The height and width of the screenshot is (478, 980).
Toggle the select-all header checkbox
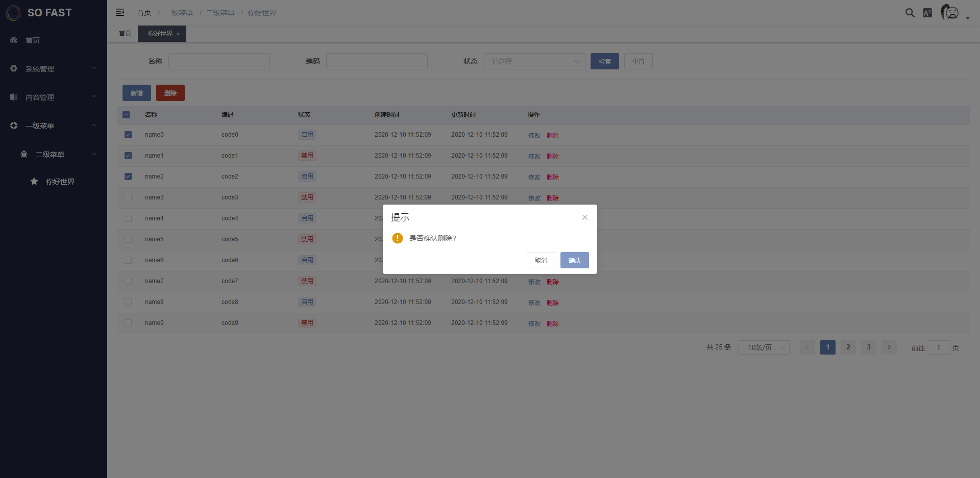(126, 115)
